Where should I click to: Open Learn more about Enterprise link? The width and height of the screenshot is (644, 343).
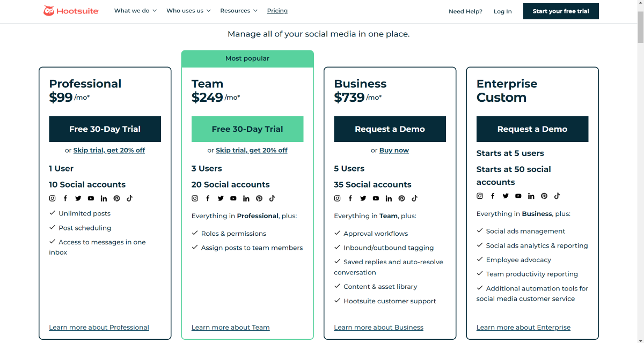[x=523, y=327]
